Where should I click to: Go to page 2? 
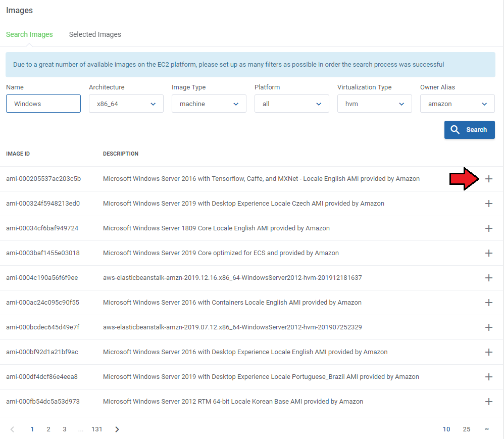click(48, 429)
